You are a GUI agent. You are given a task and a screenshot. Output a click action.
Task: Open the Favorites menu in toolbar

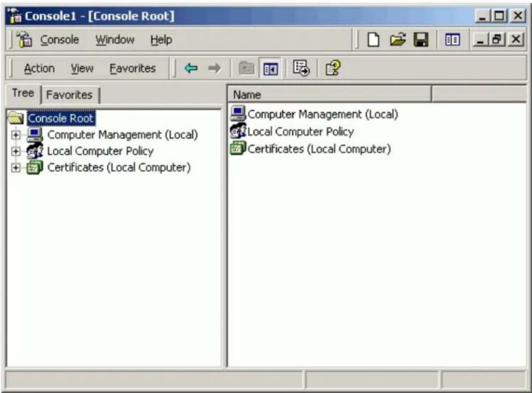pyautogui.click(x=133, y=69)
